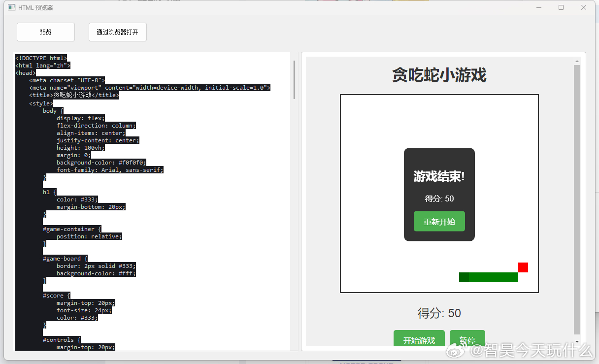Click the code editor vertical scrollbar thumb
This screenshot has height=364, width=599.
pyautogui.click(x=294, y=80)
